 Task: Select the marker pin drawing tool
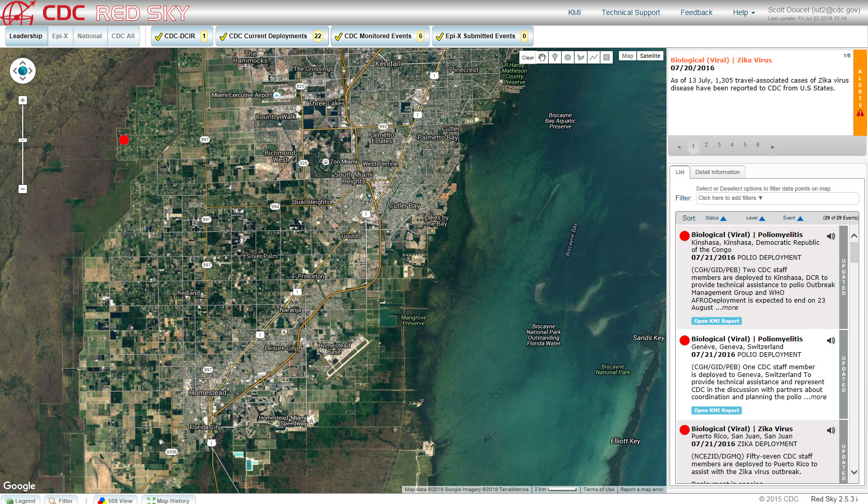click(555, 57)
